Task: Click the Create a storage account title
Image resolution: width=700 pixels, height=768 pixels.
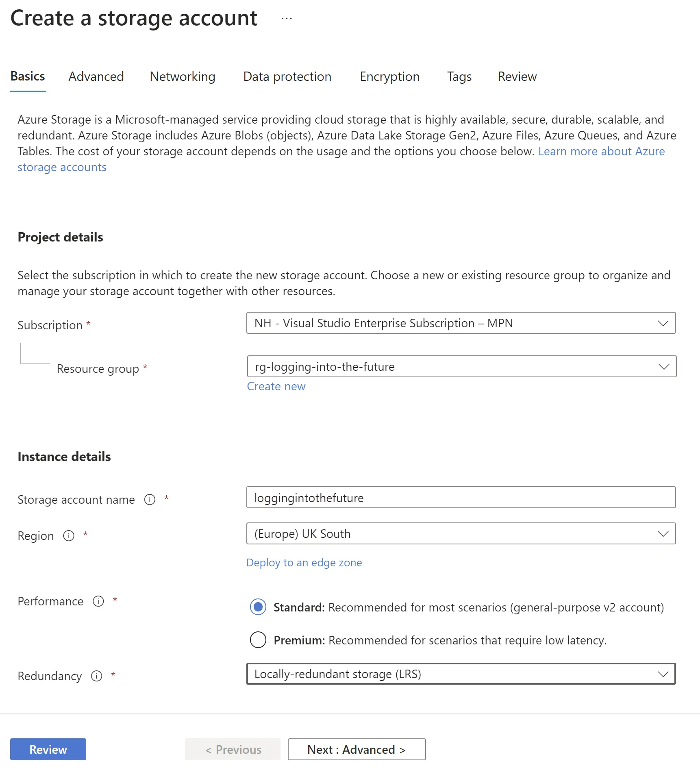Action: pos(134,18)
